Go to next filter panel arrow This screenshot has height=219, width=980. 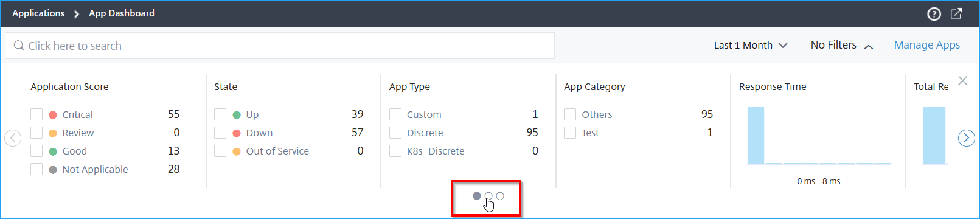tap(966, 138)
